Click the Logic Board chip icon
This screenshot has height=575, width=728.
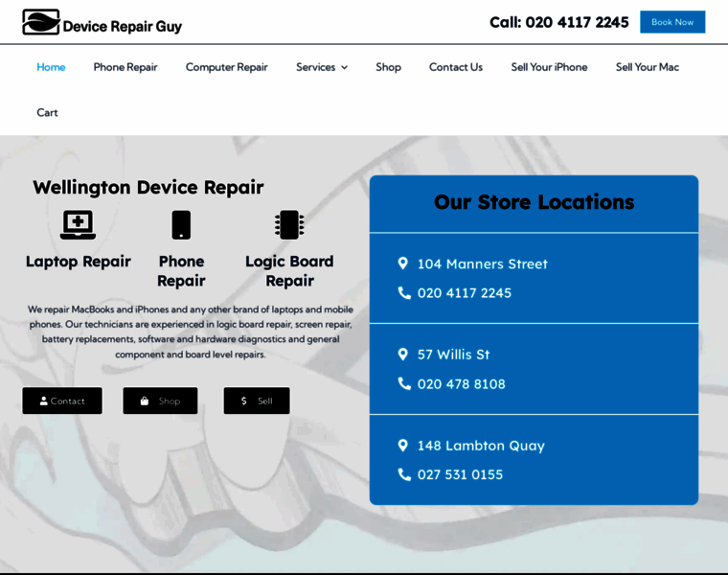tap(289, 225)
